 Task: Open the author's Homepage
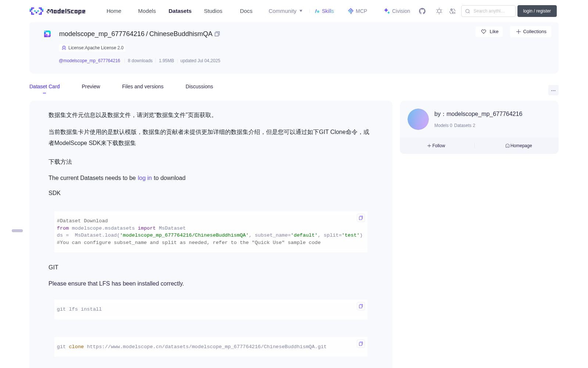coord(519,146)
